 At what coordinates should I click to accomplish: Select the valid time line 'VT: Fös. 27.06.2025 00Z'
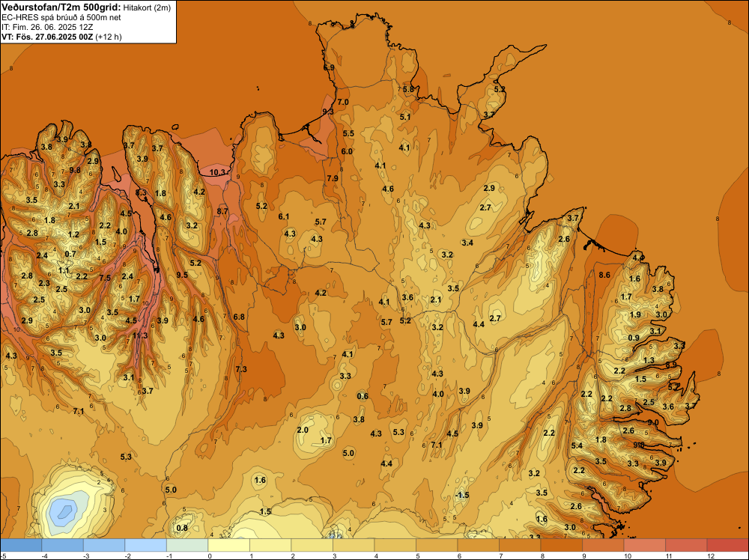coord(47,37)
